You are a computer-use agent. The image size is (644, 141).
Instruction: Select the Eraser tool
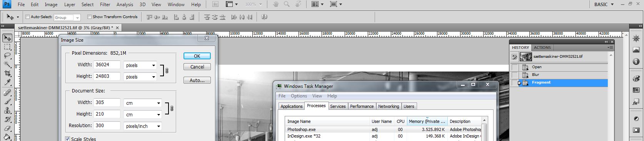tap(7, 128)
